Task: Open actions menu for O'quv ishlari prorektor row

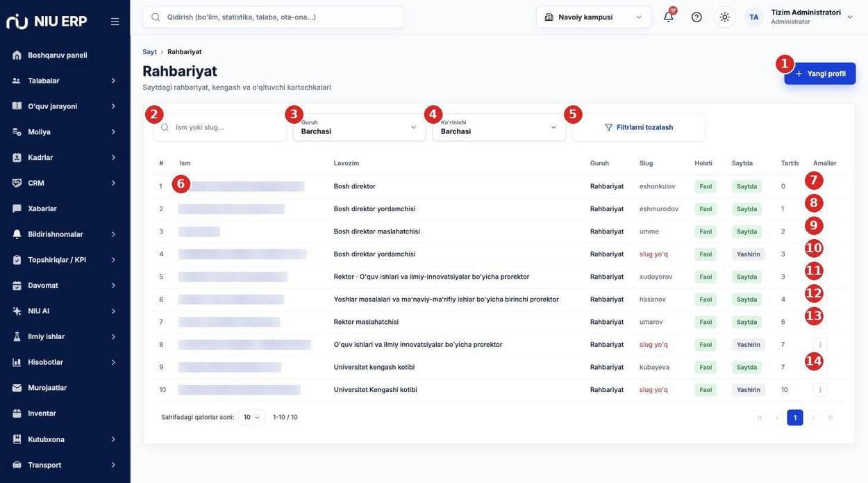Action: [820, 345]
